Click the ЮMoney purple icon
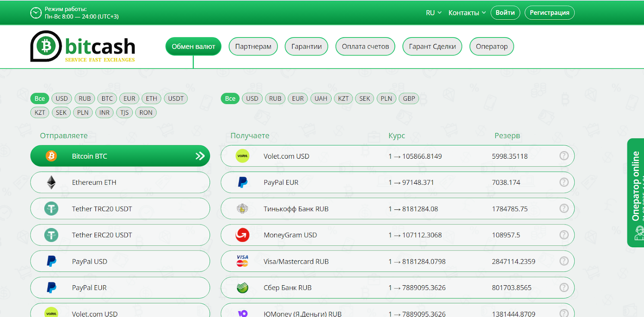The height and width of the screenshot is (317, 644). point(242,313)
